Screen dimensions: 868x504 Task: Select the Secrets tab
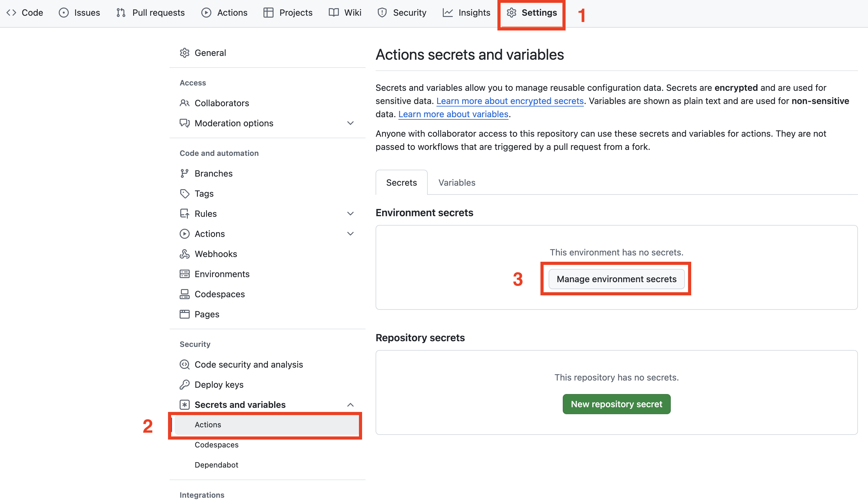coord(401,182)
